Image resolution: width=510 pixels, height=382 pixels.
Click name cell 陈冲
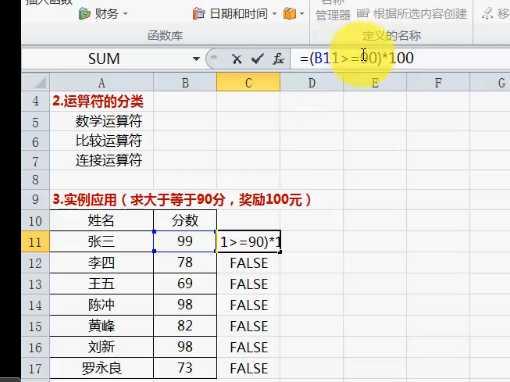click(101, 305)
